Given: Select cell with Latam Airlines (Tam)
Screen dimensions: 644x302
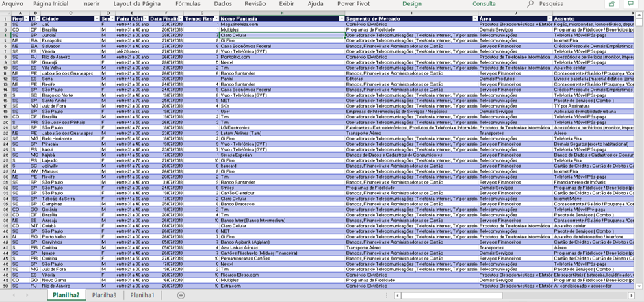Looking at the screenshot, I should click(282, 133).
